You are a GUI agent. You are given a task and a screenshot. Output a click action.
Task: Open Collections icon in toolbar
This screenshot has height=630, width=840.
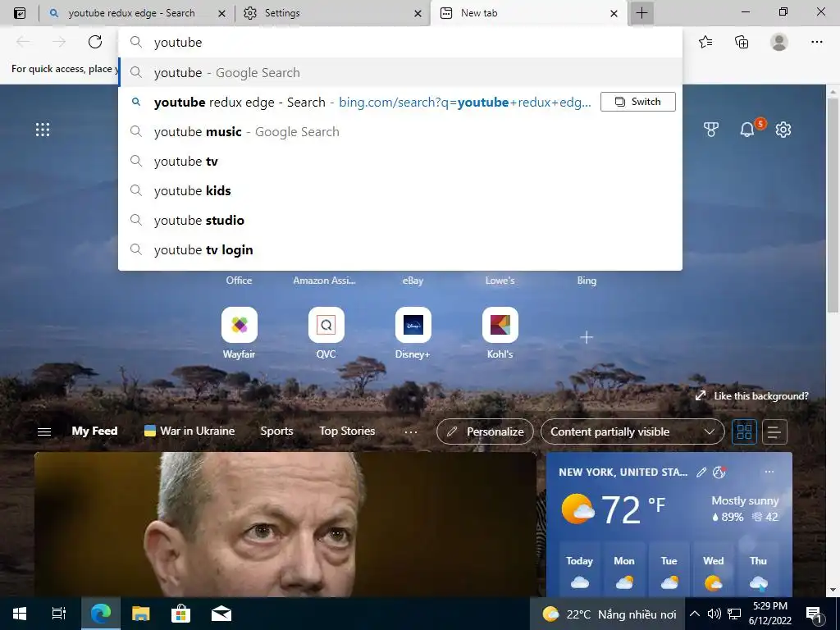[742, 42]
